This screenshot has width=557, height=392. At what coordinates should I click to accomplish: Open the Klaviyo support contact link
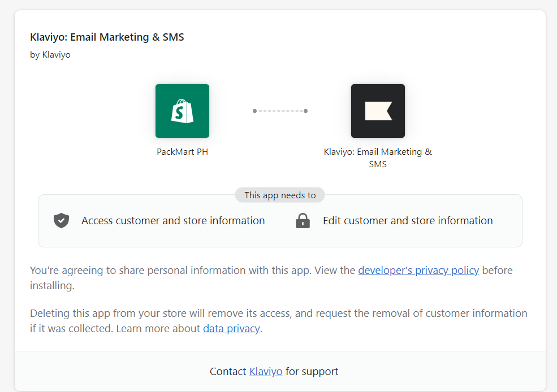point(266,372)
